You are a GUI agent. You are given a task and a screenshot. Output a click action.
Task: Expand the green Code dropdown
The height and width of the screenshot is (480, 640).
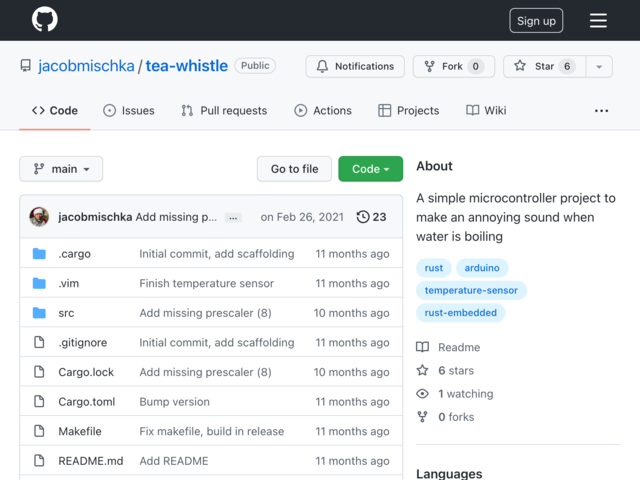click(x=371, y=169)
